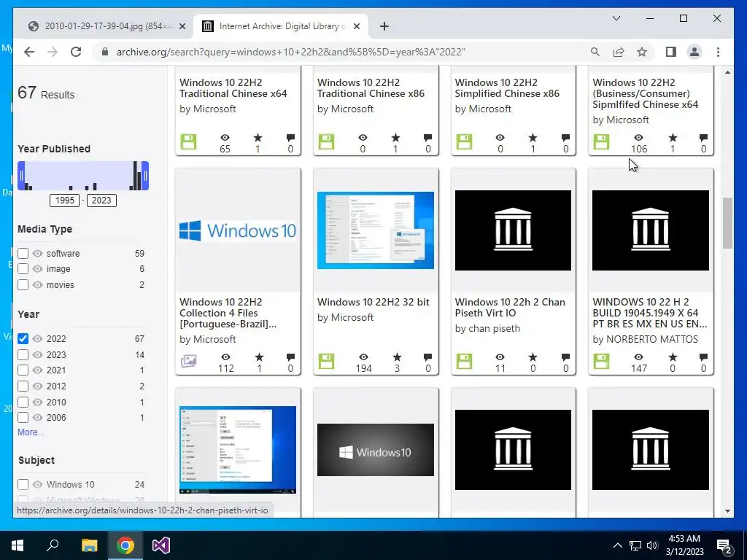Open the share this page icon
The image size is (747, 560).
[619, 52]
